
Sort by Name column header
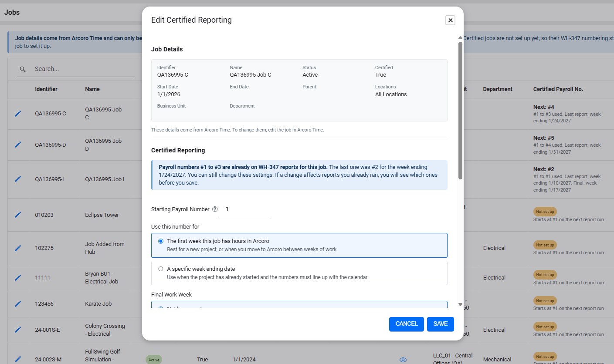point(92,89)
